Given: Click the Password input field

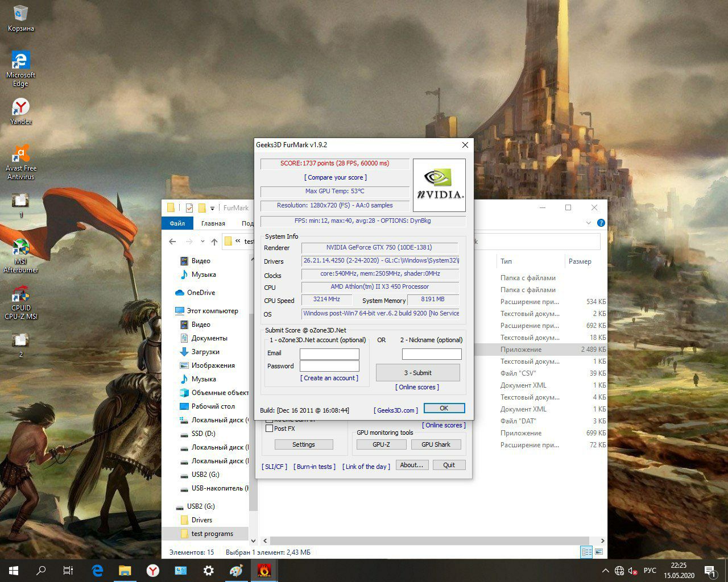Looking at the screenshot, I should (329, 367).
